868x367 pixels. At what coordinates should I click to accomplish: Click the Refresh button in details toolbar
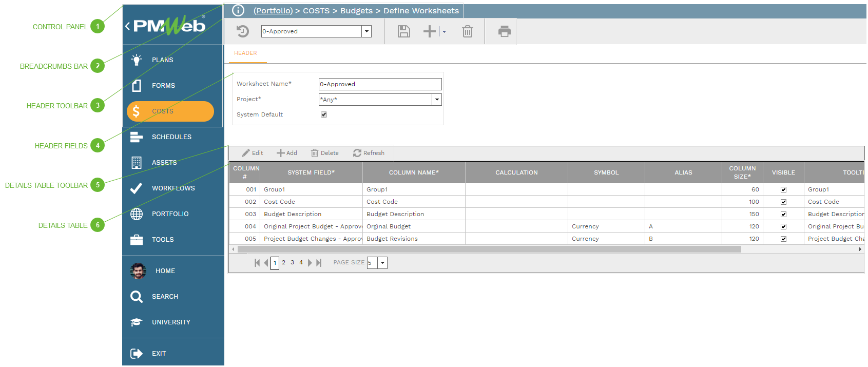[369, 153]
